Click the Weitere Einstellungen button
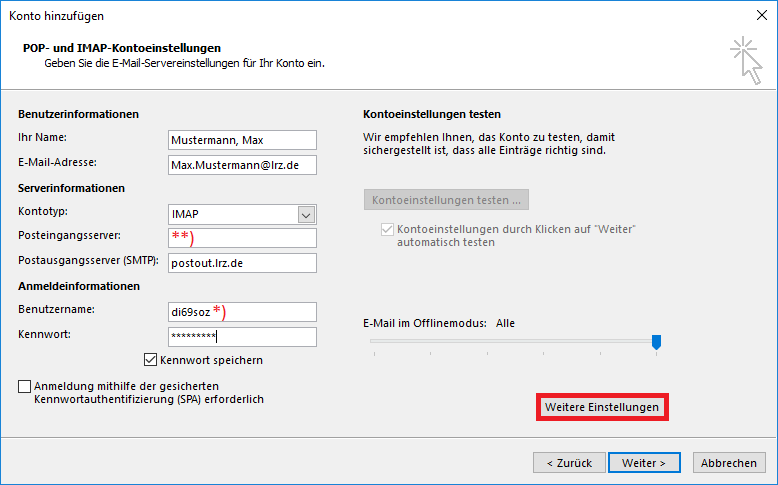This screenshot has height=485, width=778. 601,408
